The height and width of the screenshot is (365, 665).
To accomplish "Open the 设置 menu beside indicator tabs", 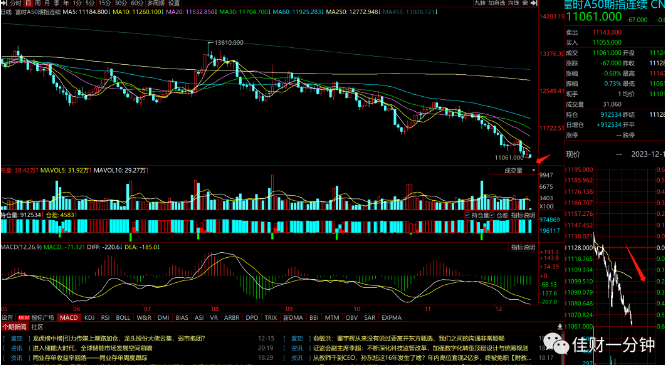I will click(x=7, y=318).
